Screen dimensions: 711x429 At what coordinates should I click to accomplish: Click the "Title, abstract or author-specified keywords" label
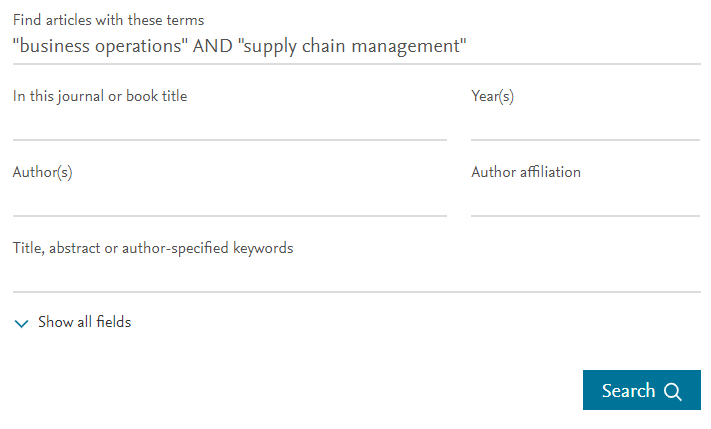[x=153, y=248]
